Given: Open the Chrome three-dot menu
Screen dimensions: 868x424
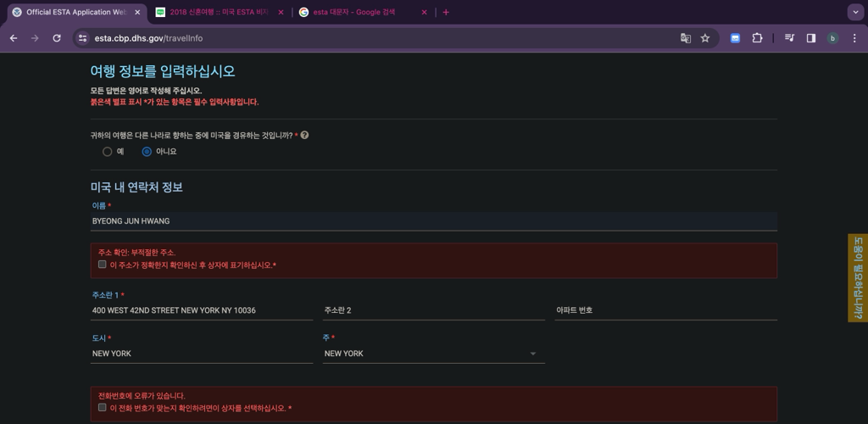Looking at the screenshot, I should pyautogui.click(x=854, y=38).
